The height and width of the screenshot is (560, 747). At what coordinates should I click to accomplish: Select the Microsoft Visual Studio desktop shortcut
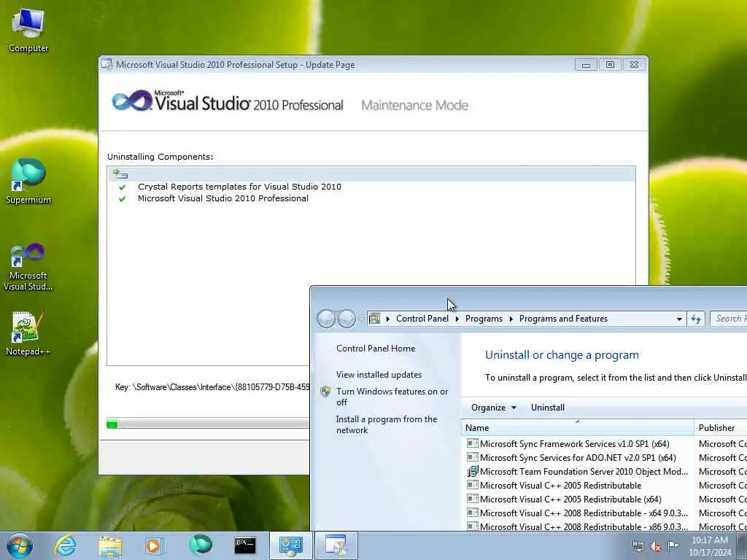tap(28, 267)
